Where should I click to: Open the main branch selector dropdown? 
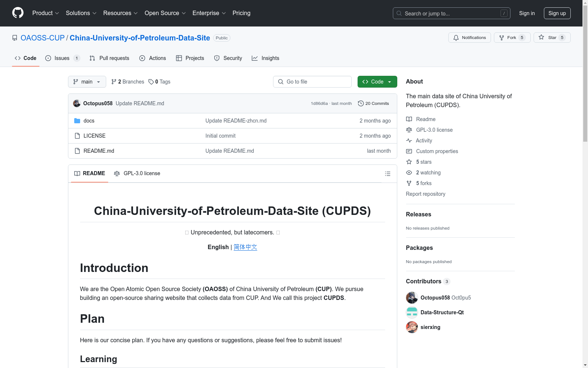point(87,82)
